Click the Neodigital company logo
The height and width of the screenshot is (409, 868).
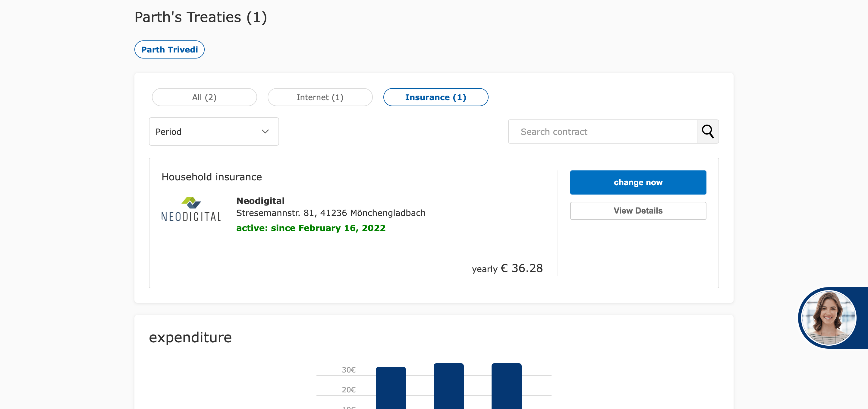click(191, 209)
